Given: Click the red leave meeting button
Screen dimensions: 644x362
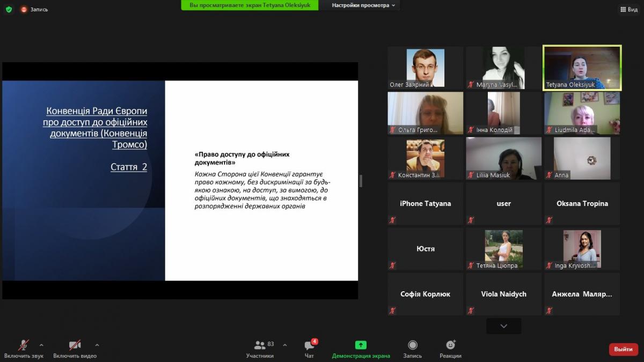Looking at the screenshot, I should pyautogui.click(x=623, y=349).
